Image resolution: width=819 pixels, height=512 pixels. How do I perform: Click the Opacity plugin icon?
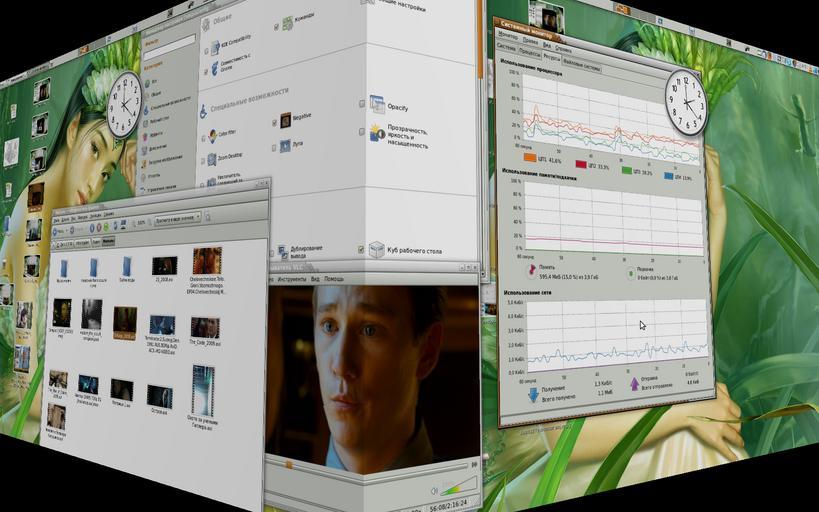tap(377, 105)
